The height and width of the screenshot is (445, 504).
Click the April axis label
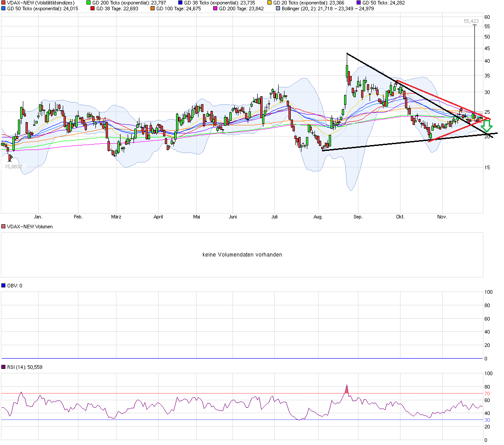pyautogui.click(x=158, y=217)
